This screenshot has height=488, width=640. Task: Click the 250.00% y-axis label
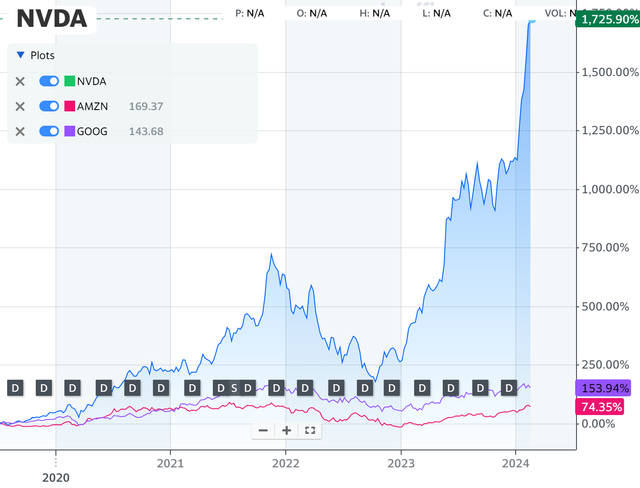tap(605, 365)
